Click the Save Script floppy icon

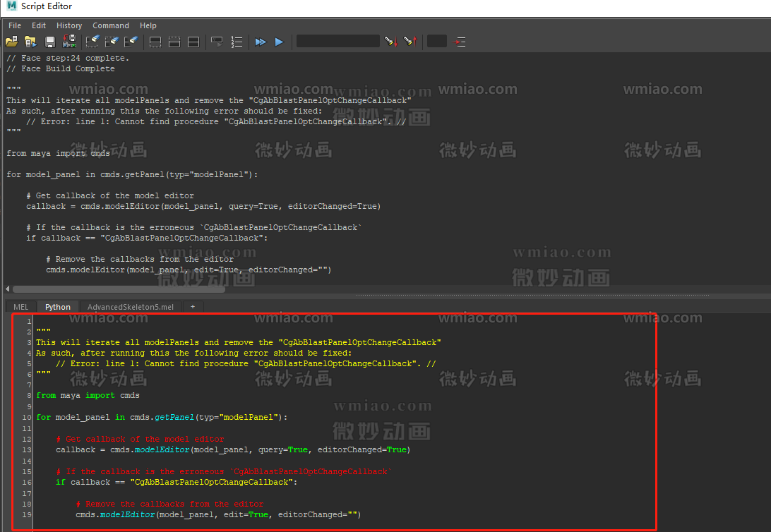coord(50,42)
